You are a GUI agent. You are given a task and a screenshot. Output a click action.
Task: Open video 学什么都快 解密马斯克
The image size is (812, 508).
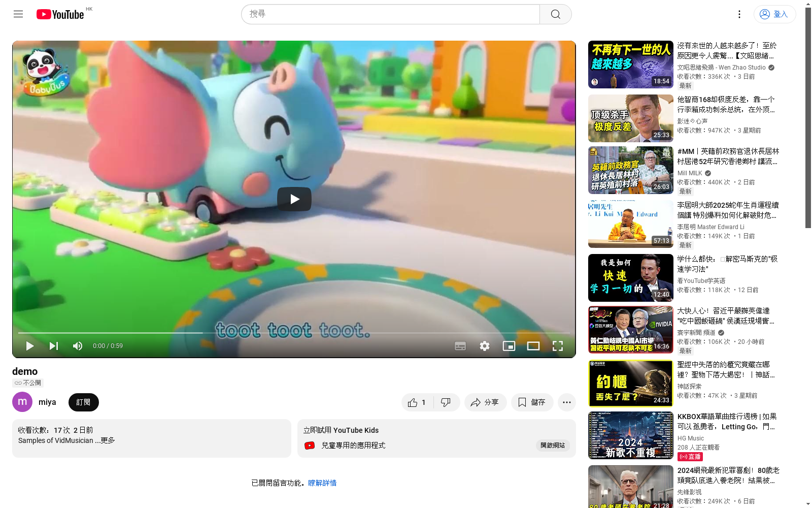point(728,264)
